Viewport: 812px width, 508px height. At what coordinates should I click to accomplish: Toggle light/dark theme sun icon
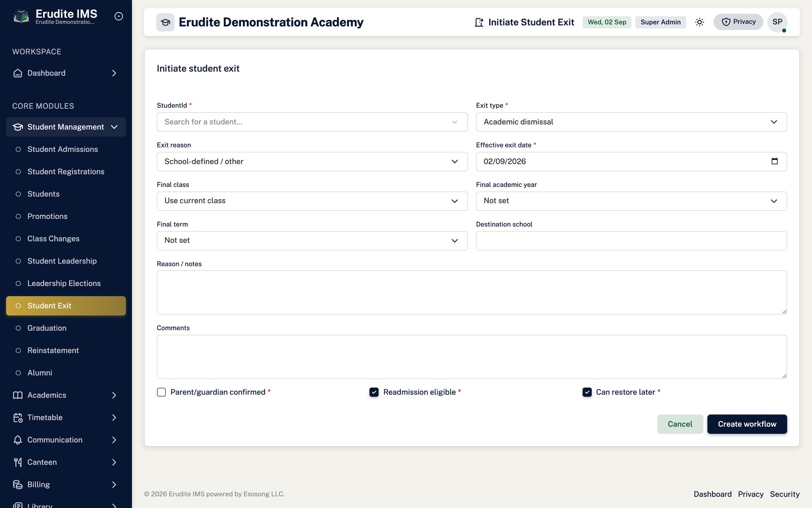tap(699, 22)
